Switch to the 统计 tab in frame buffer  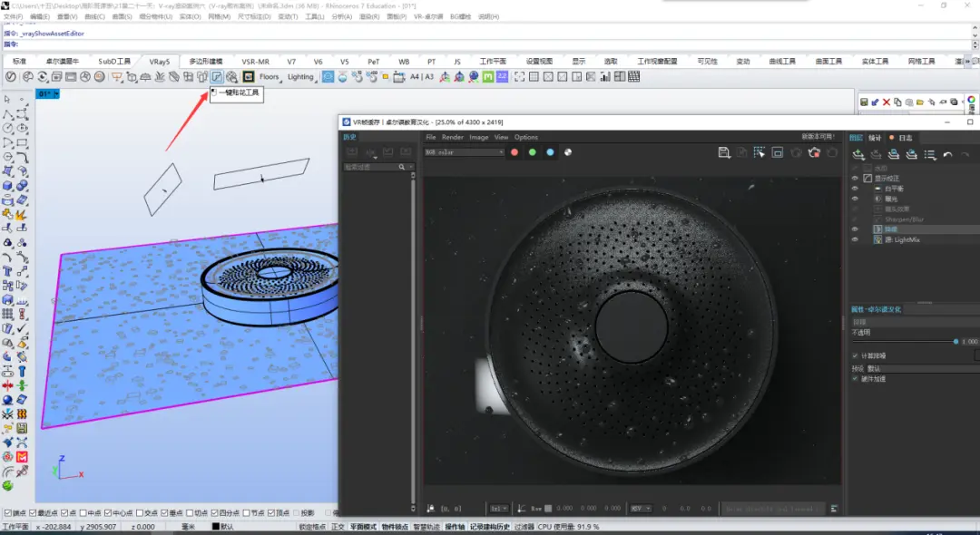pos(875,137)
